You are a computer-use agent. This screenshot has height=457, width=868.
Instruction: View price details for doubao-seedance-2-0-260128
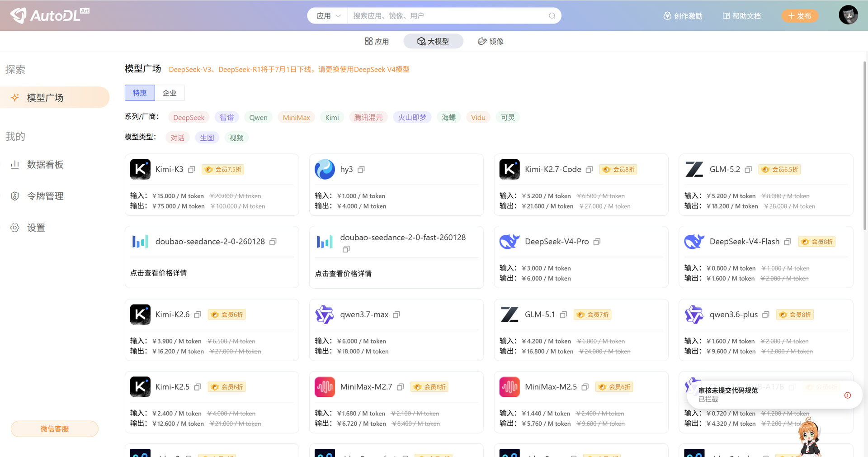coord(158,273)
